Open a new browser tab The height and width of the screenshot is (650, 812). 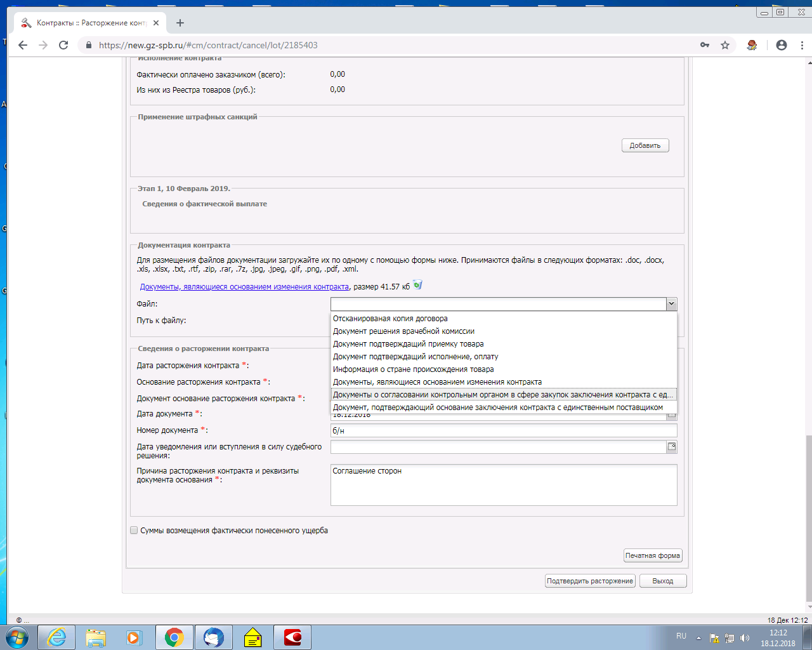(x=180, y=23)
